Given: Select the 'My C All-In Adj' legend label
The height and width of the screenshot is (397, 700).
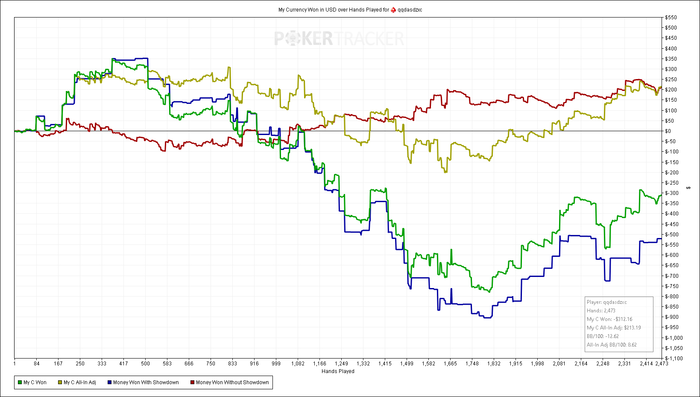Looking at the screenshot, I should coord(79,382).
